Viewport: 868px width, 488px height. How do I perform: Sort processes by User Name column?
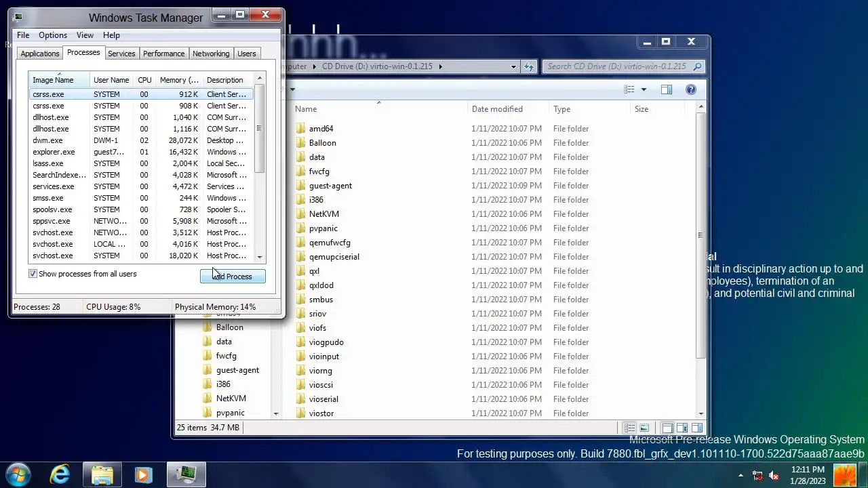(112, 80)
